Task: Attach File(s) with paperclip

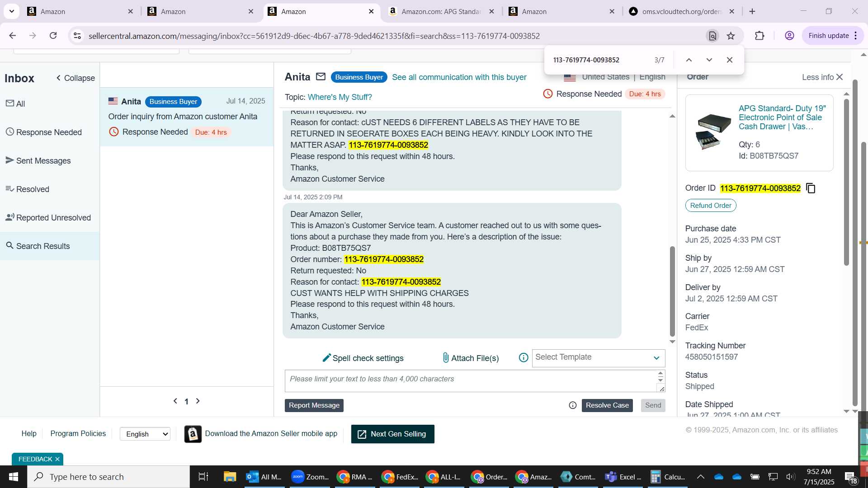Action: [470, 358]
